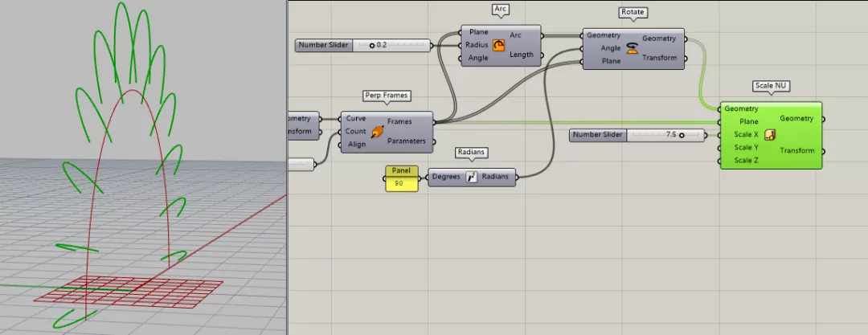Click the Scale NU Scale Y input
Screen dimensions: 868x335
[x=746, y=147]
